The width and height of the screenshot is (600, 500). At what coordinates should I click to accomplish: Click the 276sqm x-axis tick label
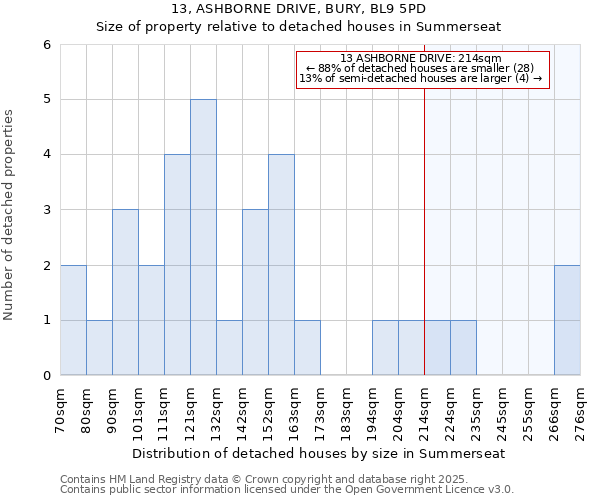[x=580, y=414]
